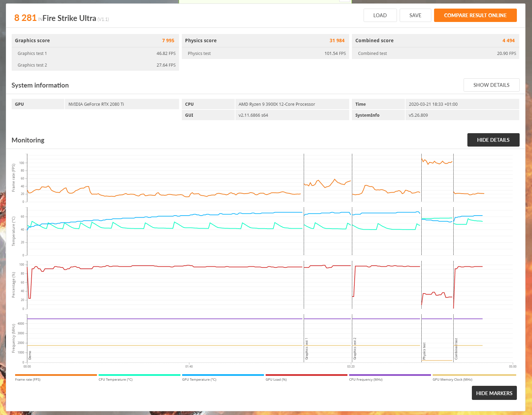Screen dimensions: 532x415
Task: Click the 01:40 time axis label
Action: (189, 367)
